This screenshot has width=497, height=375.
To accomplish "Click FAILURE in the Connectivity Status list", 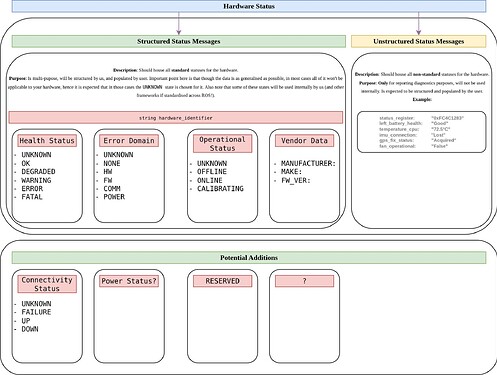I will [36, 312].
